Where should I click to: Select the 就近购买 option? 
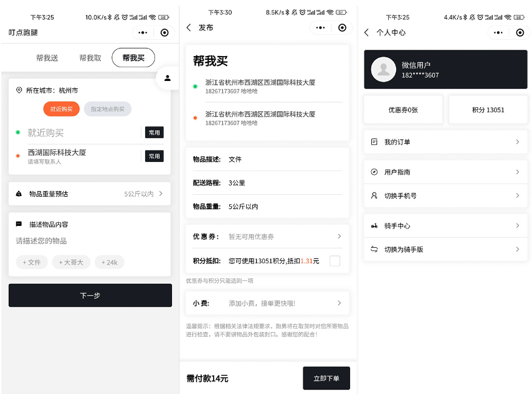(61, 109)
